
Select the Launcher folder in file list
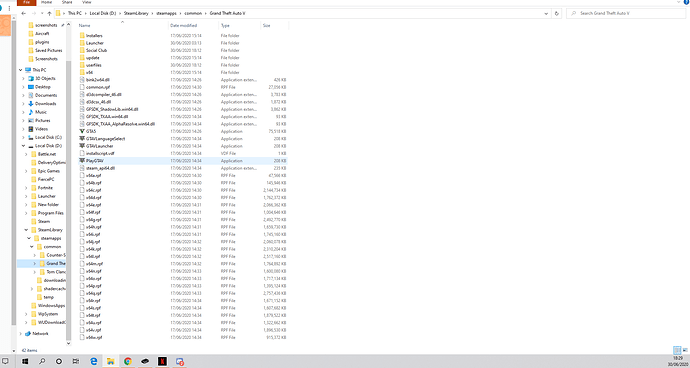(95, 43)
